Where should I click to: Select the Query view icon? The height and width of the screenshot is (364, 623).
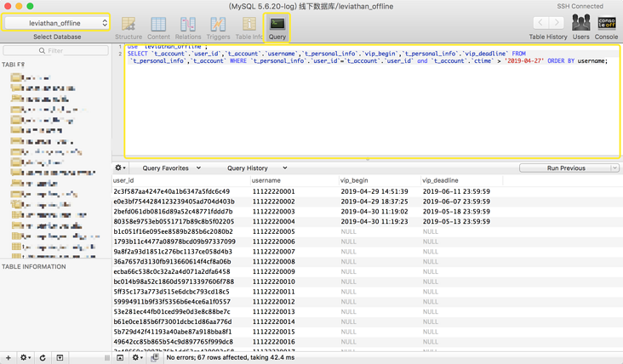(277, 27)
